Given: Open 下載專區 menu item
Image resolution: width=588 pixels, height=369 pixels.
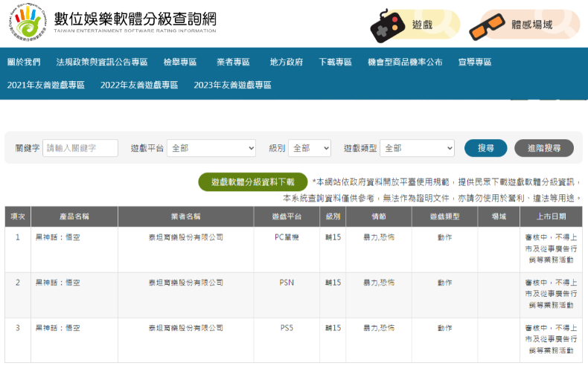Looking at the screenshot, I should (335, 62).
